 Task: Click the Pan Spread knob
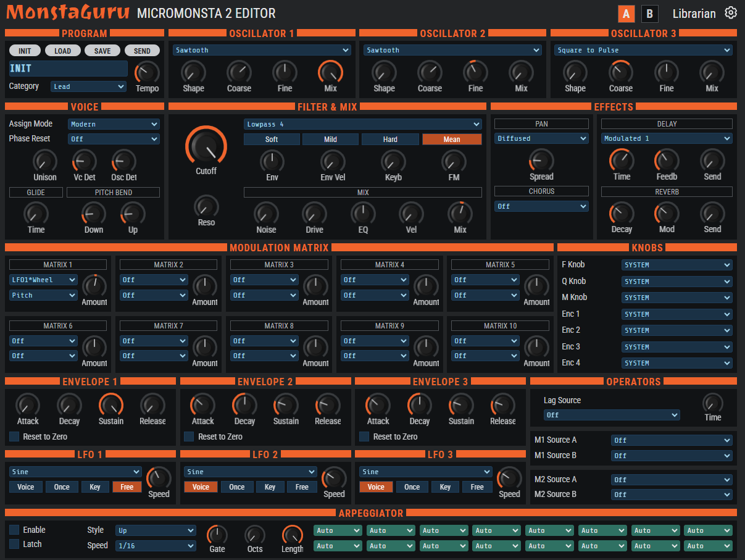tap(541, 161)
